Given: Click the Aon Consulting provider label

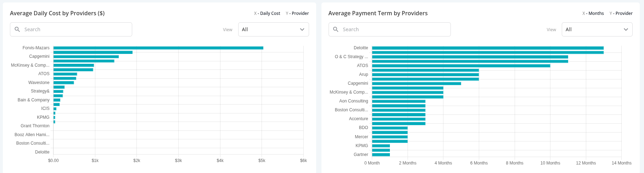Looking at the screenshot, I should point(353,101).
